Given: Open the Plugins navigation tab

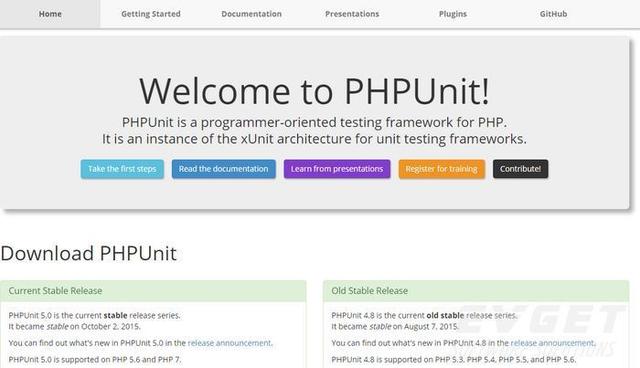Looking at the screenshot, I should pos(453,14).
